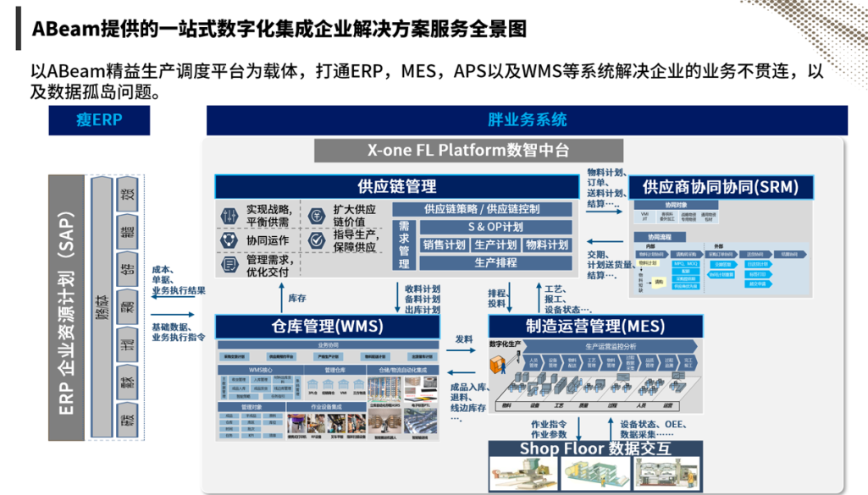Select the Shop Floor 数据交互 header

tap(595, 448)
